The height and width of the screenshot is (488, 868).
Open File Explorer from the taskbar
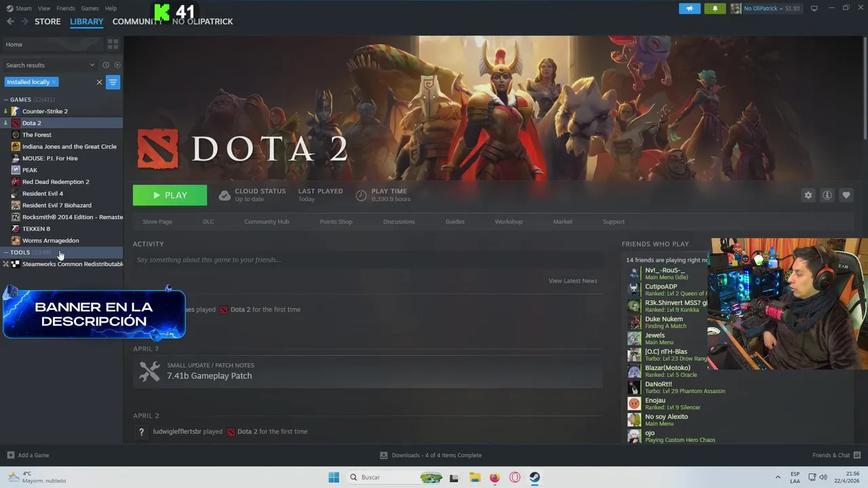475,477
